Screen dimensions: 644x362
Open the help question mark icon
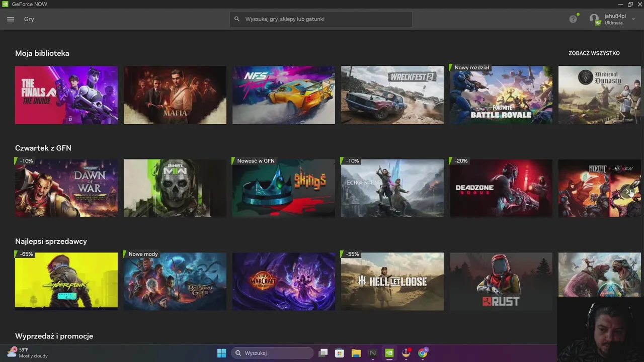coord(573,19)
